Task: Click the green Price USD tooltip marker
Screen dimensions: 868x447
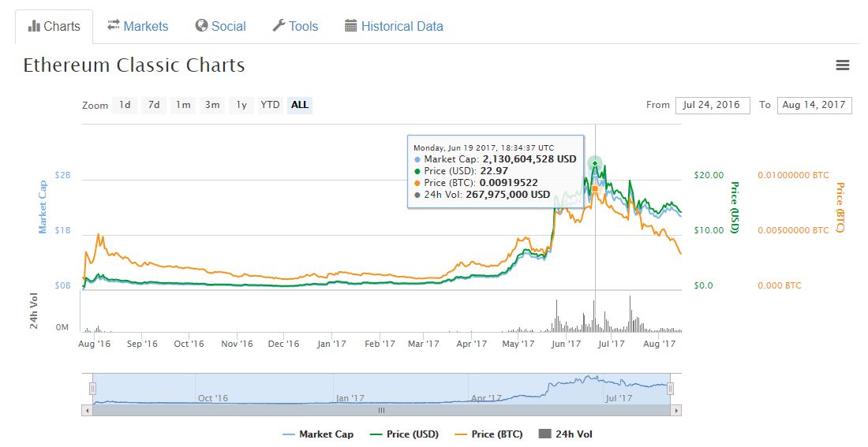Action: pyautogui.click(x=595, y=164)
